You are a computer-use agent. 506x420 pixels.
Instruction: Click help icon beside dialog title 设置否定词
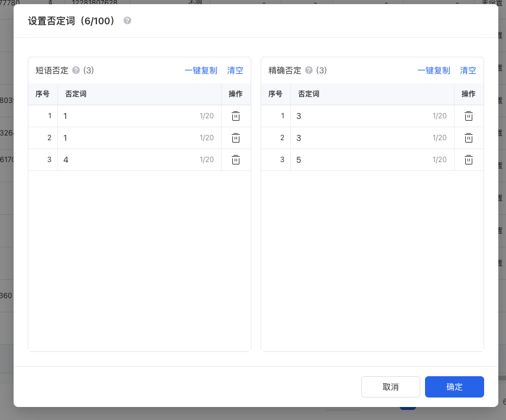pyautogui.click(x=127, y=21)
